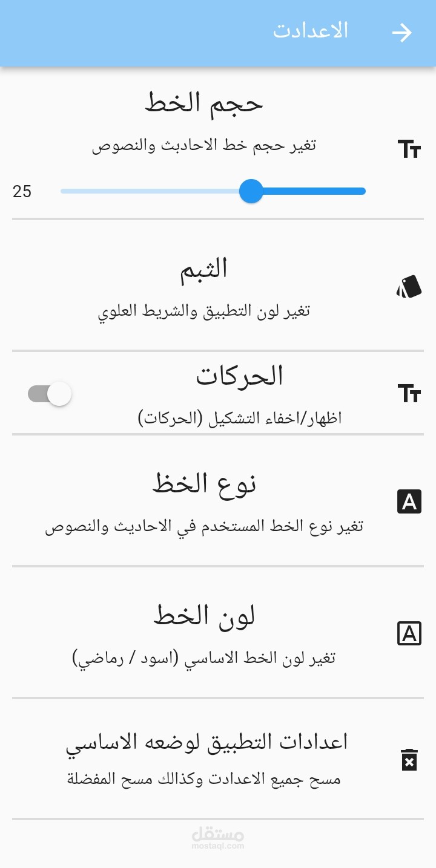Click the font type filled A icon
The image size is (436, 868).
pyautogui.click(x=409, y=502)
